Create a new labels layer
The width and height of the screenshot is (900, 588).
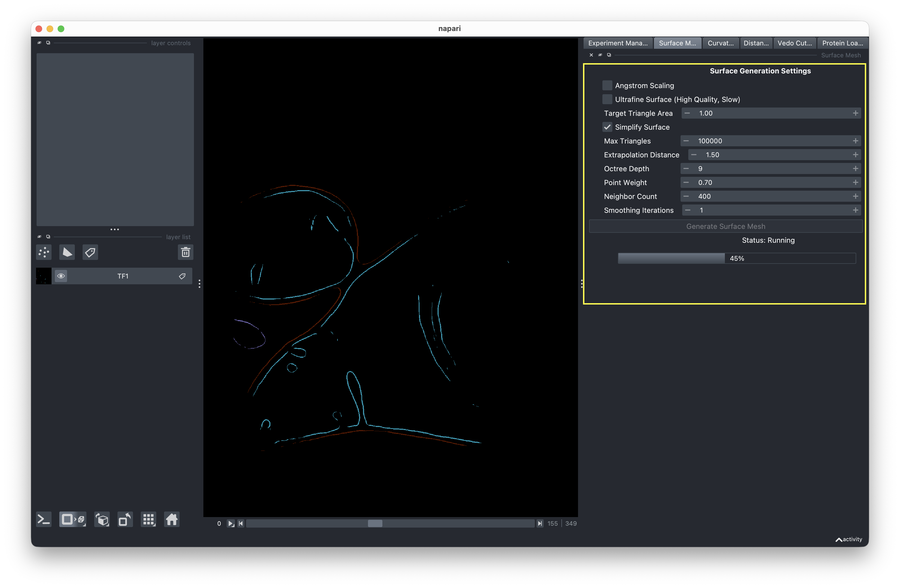coord(90,252)
